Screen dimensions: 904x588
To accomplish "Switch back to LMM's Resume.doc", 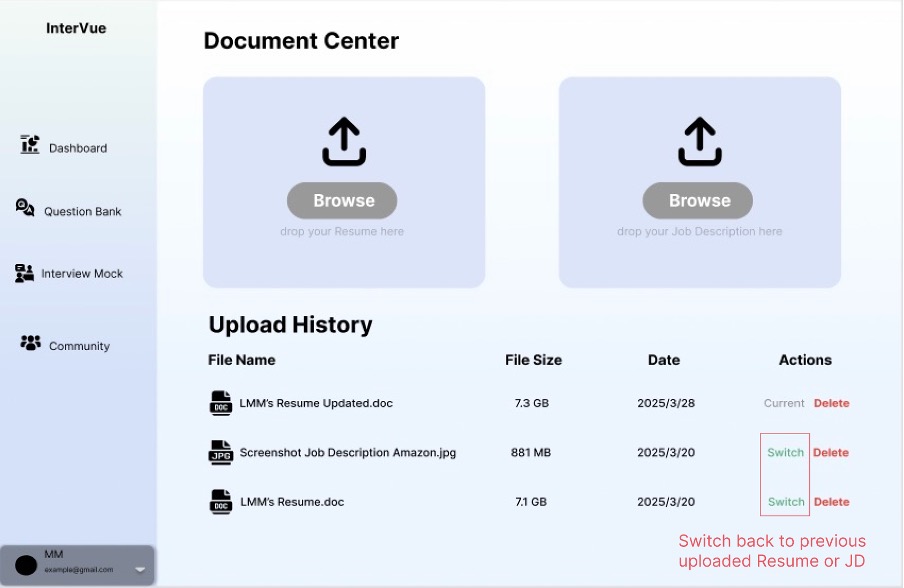I will (785, 502).
